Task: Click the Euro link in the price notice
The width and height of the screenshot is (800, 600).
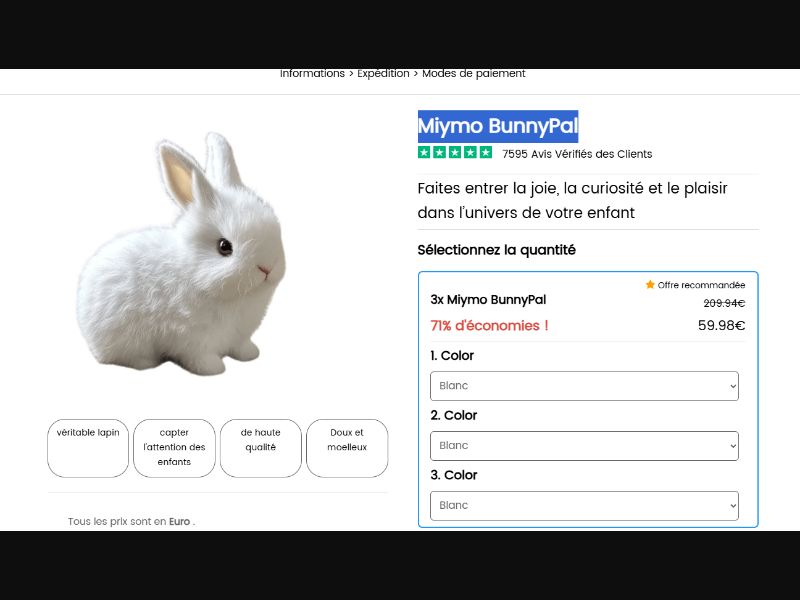Action: (x=178, y=521)
